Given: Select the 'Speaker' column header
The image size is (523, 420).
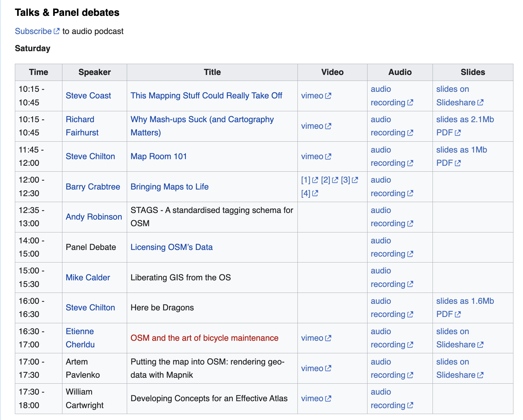Looking at the screenshot, I should [x=94, y=72].
